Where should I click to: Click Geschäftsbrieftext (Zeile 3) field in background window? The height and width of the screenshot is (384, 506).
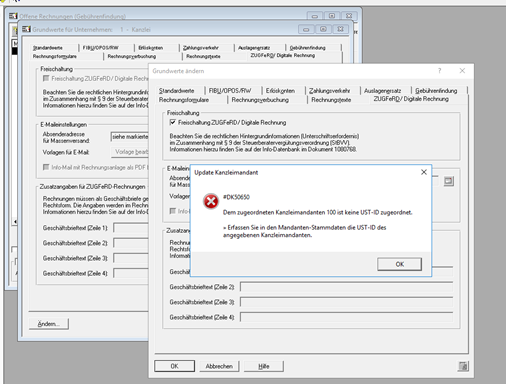pos(131,258)
